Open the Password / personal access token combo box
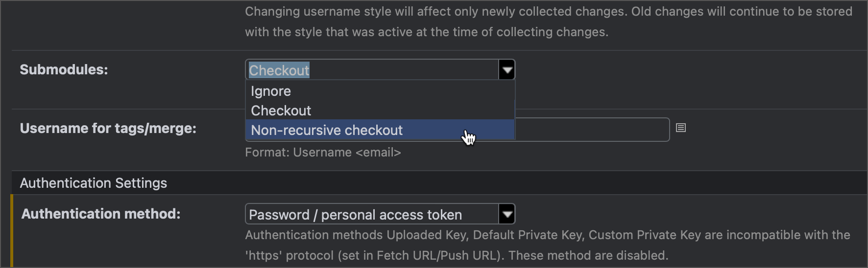Viewport: 868px width, 268px height. (372, 214)
